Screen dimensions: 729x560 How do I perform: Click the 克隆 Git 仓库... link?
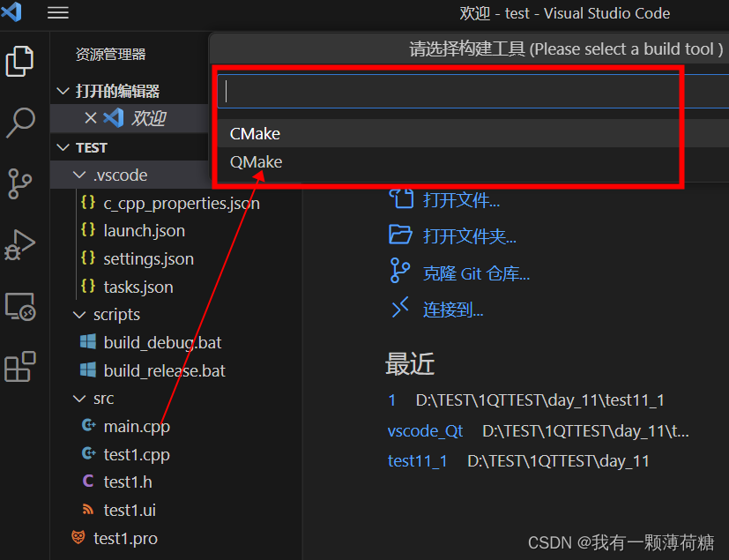pyautogui.click(x=477, y=273)
